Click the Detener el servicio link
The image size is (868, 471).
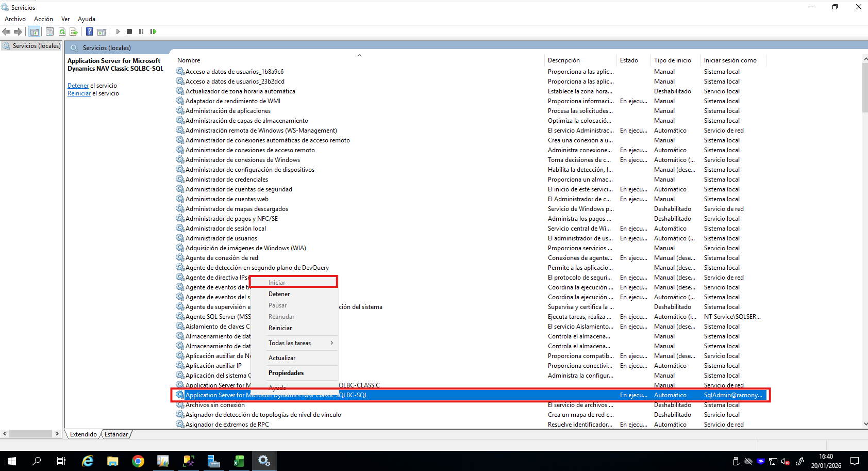78,86
